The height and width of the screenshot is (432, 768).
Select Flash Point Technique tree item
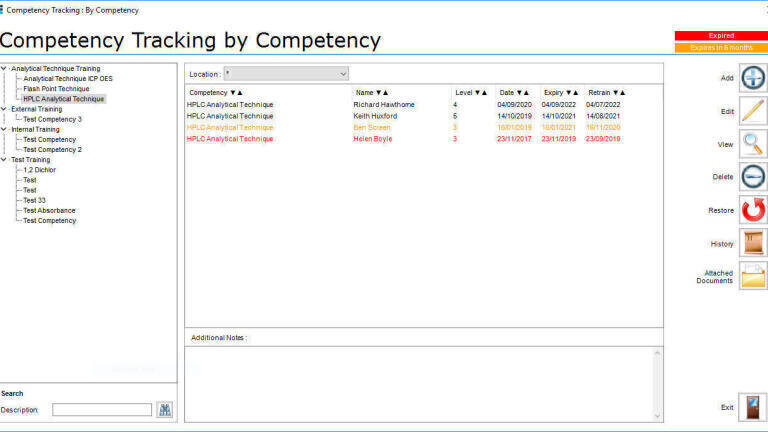tap(56, 89)
